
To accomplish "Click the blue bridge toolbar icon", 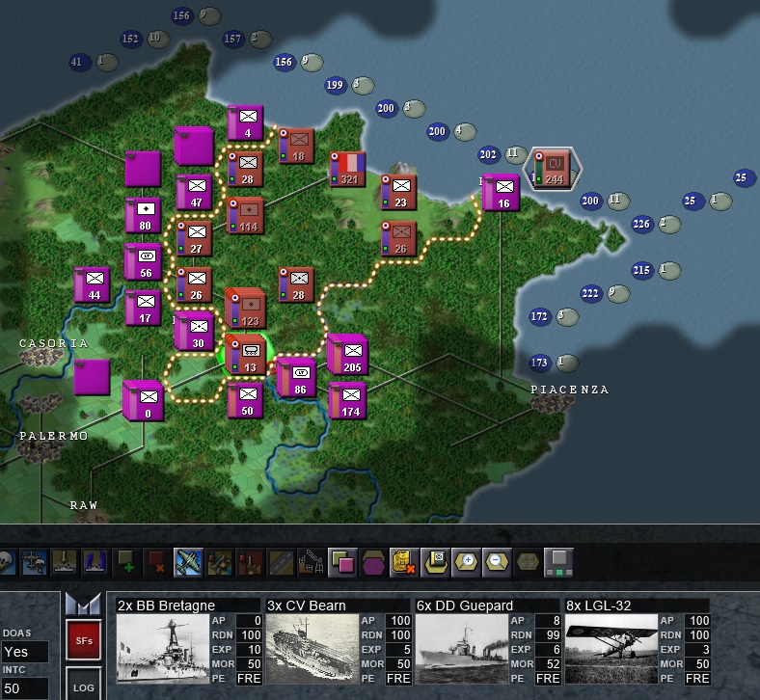I will (x=95, y=562).
